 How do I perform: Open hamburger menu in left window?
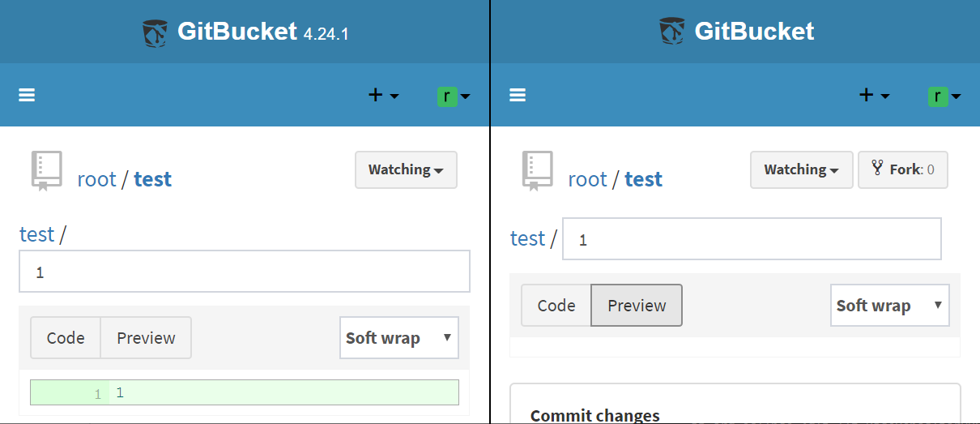coord(27,95)
